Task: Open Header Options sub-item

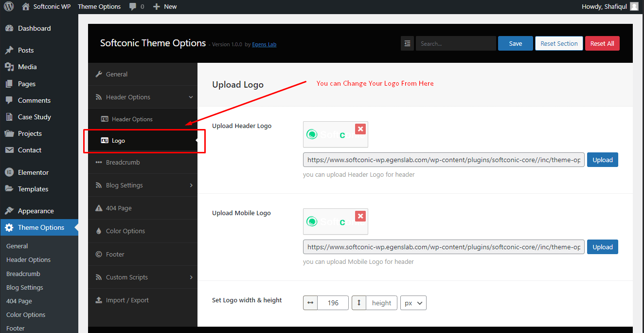Action: click(x=143, y=119)
